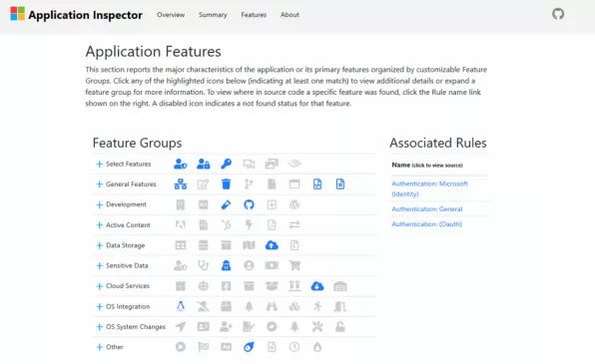Click the blue trash can icon in General Features

point(227,184)
